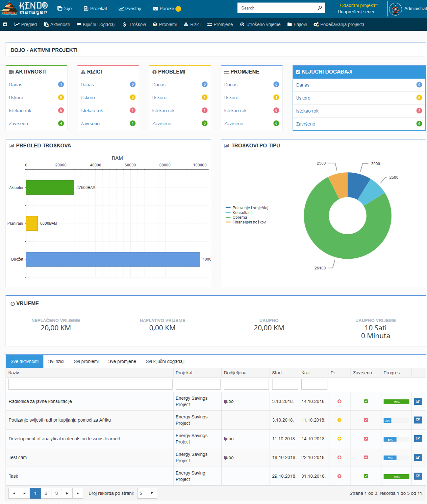The width and height of the screenshot is (427, 504).
Task: Click Ključni događaji Istekao rok badge showing 2
Action: [x=419, y=111]
